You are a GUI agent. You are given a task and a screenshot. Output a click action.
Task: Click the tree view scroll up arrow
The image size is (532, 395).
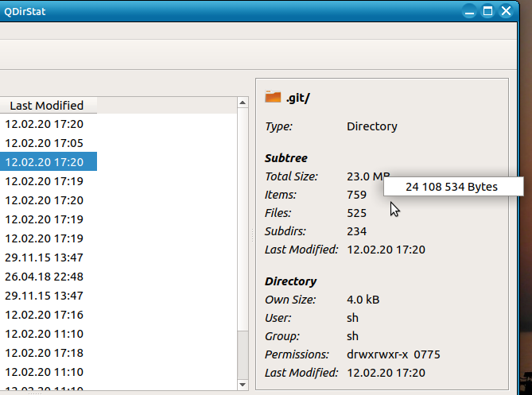tap(243, 103)
